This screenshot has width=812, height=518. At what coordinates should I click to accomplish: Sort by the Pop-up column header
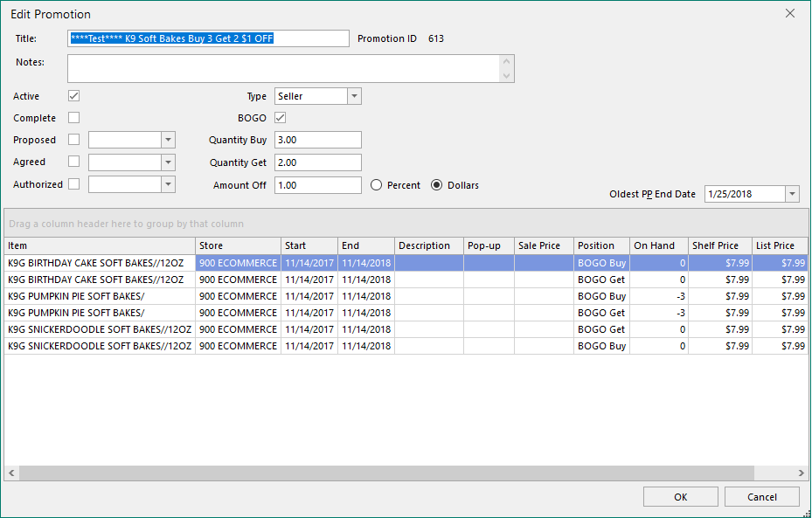click(489, 245)
